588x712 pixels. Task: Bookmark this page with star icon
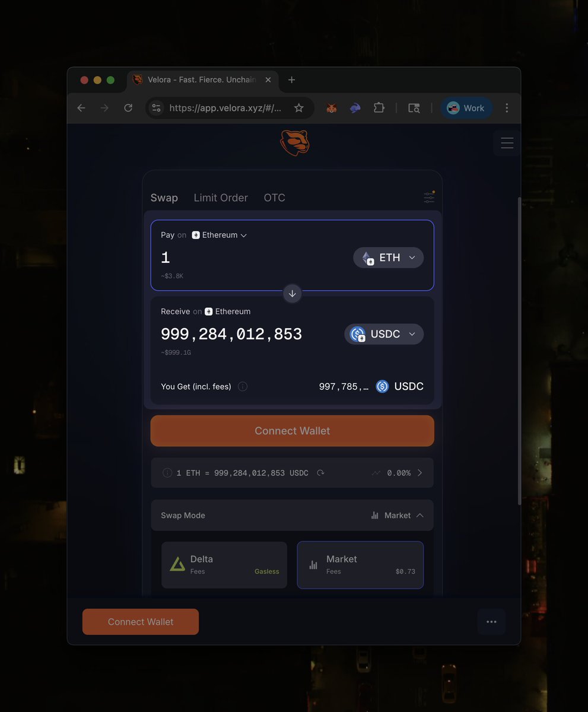click(299, 108)
